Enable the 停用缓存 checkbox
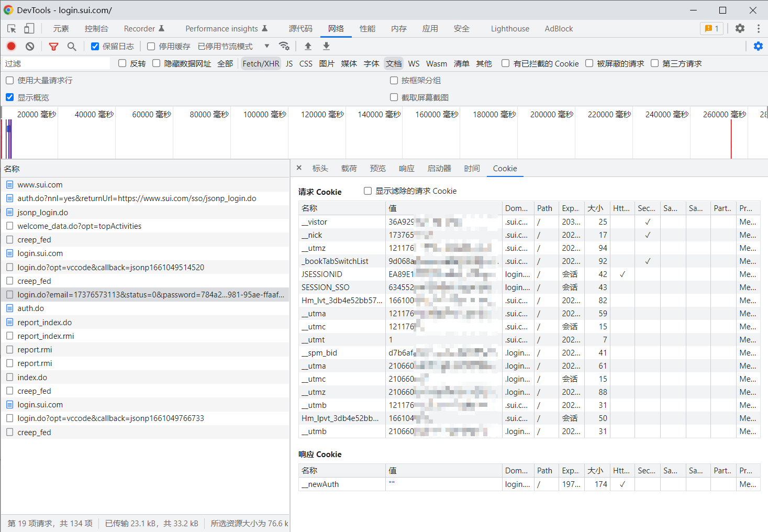The height and width of the screenshot is (532, 768). [x=151, y=47]
